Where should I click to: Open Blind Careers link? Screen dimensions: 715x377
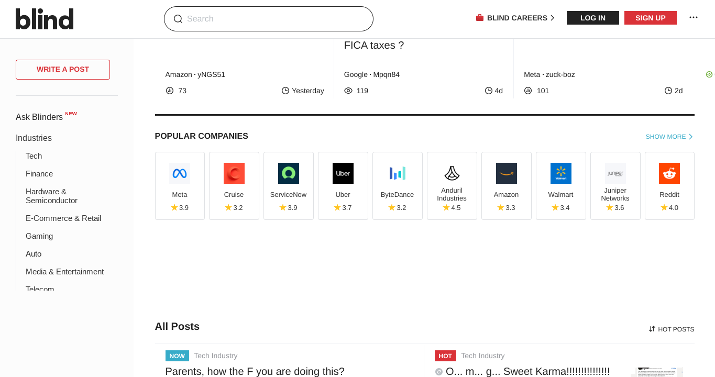click(x=515, y=18)
